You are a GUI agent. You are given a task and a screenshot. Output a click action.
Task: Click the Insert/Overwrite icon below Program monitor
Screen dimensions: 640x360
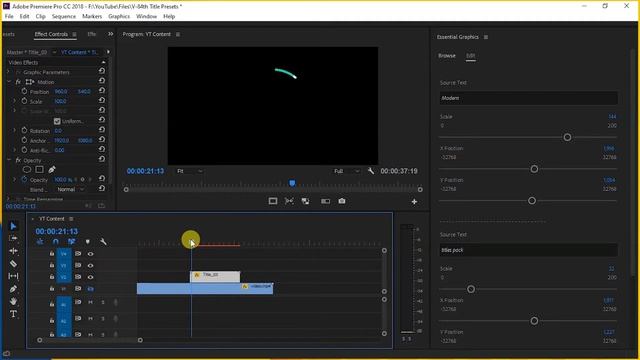(305, 201)
